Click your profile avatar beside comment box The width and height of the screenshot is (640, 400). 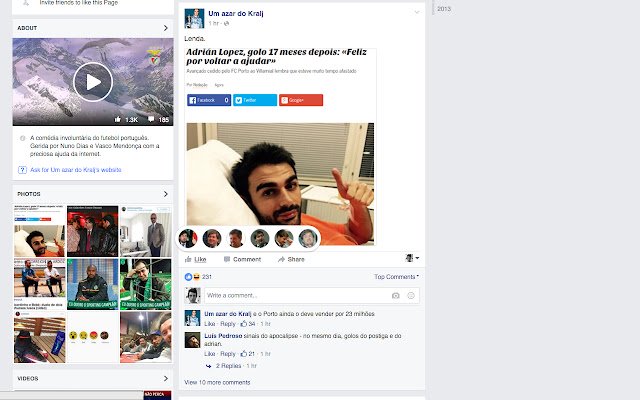click(x=192, y=296)
